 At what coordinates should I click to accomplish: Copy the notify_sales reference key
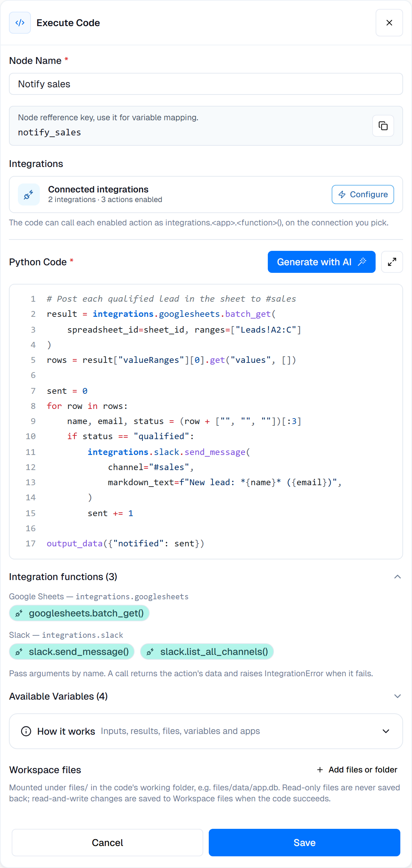tap(383, 126)
